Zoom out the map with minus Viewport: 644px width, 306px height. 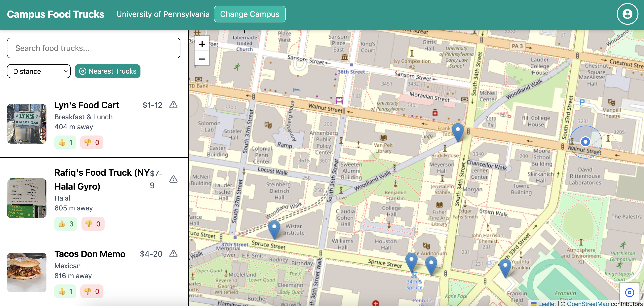click(202, 59)
